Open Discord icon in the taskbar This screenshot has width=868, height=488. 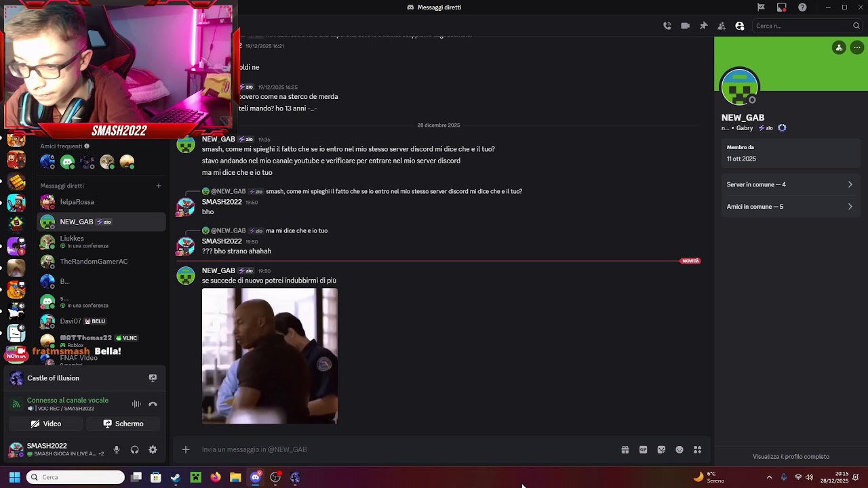[x=255, y=477]
